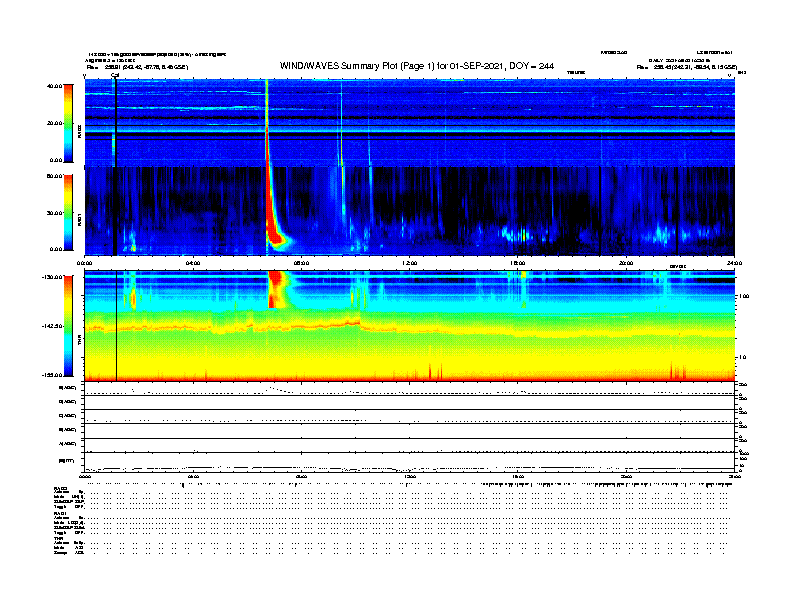Click the 100 label on TNR right axis
The image size is (792, 612).
(744, 296)
